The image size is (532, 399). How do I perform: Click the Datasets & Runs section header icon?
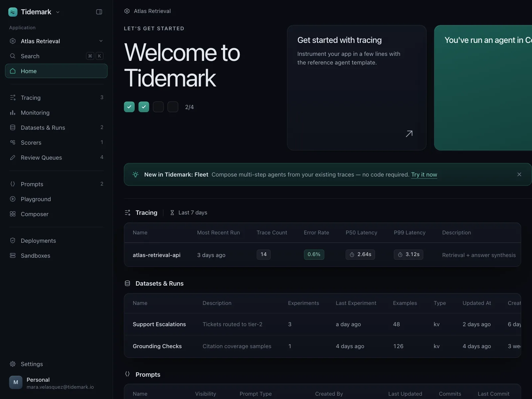(127, 283)
